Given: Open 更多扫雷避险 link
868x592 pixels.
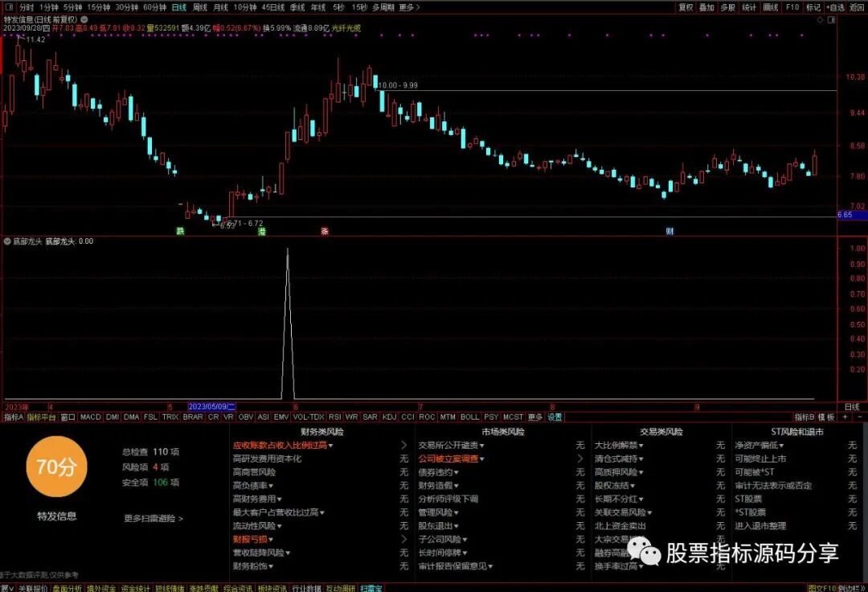Looking at the screenshot, I should (x=154, y=518).
